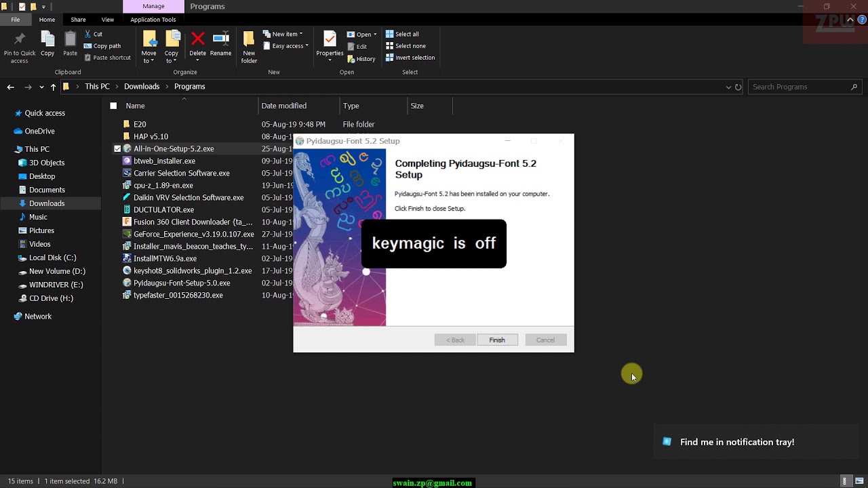Click Select none in the ribbon
This screenshot has width=868, height=488.
tap(406, 46)
